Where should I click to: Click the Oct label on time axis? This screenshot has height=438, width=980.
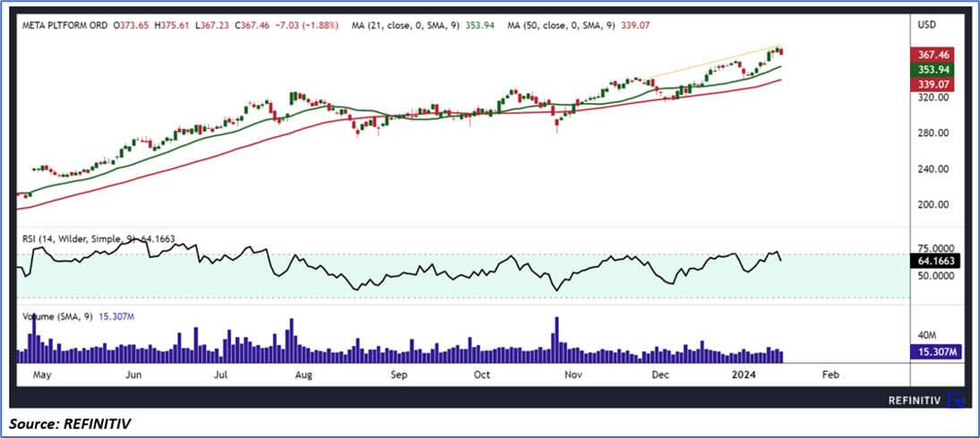(482, 375)
